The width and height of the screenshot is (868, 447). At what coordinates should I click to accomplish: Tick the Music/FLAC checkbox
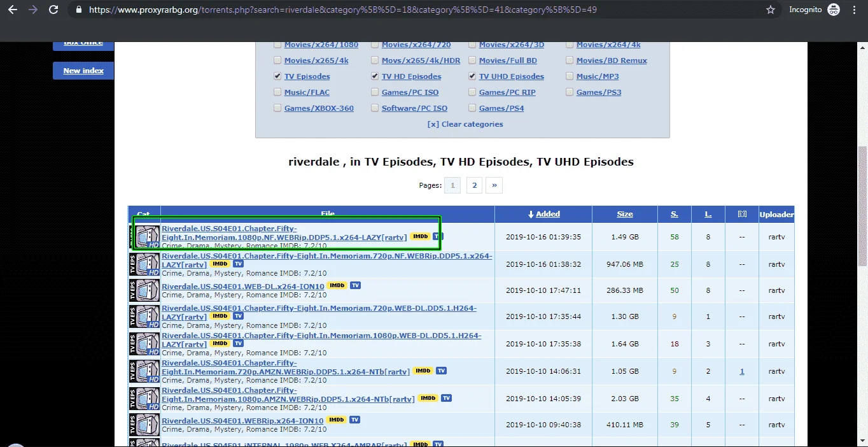point(277,92)
